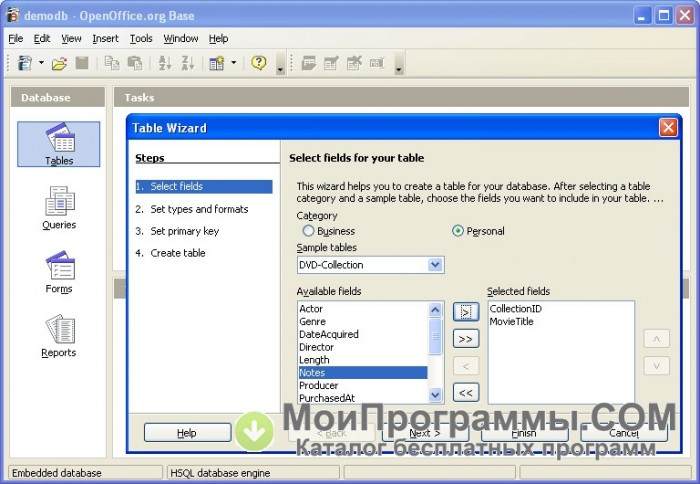700x484 pixels.
Task: Remove a field with the < button
Action: [x=466, y=366]
